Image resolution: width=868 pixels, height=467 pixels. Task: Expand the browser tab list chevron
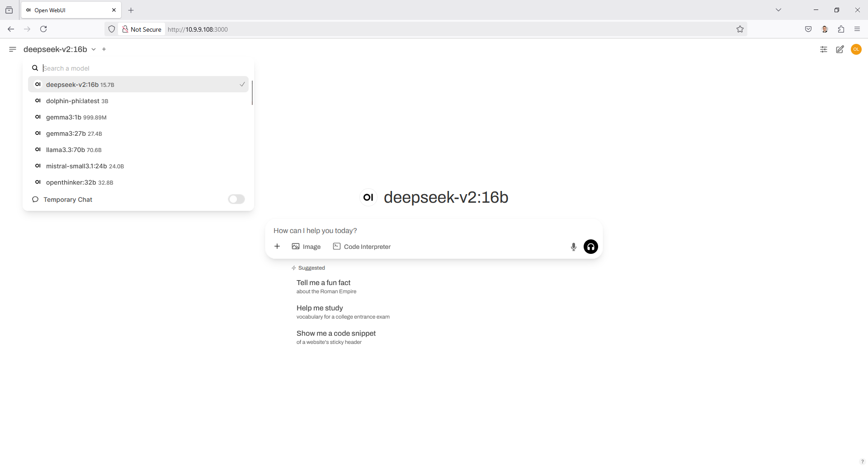coord(778,10)
